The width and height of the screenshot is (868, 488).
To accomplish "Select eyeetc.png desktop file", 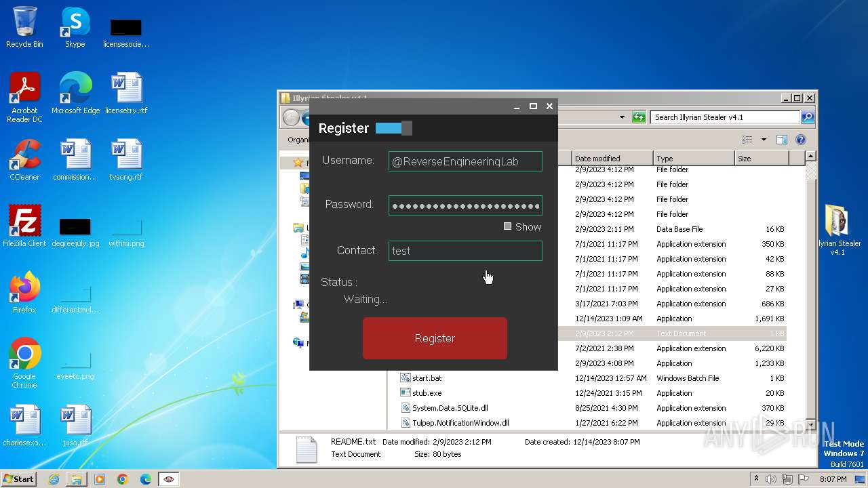I will 75,364.
